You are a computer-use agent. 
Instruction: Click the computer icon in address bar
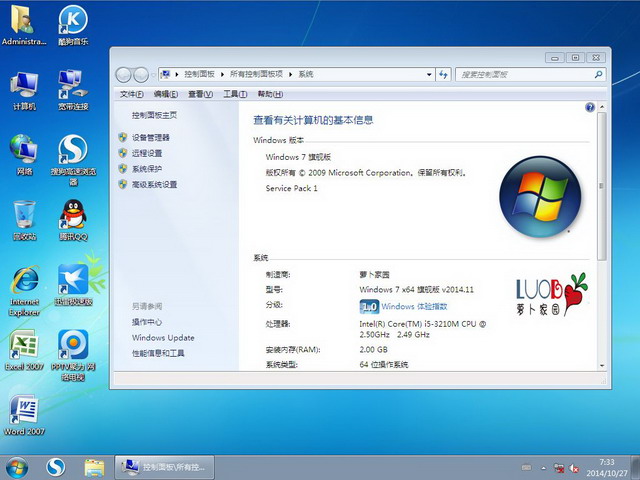click(165, 74)
